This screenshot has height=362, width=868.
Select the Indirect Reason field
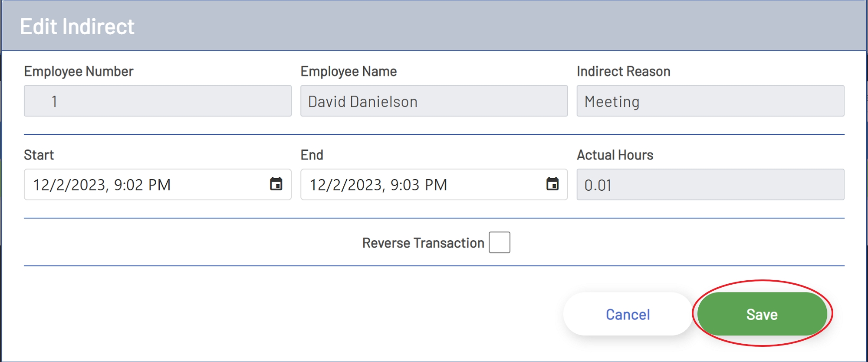coord(710,101)
